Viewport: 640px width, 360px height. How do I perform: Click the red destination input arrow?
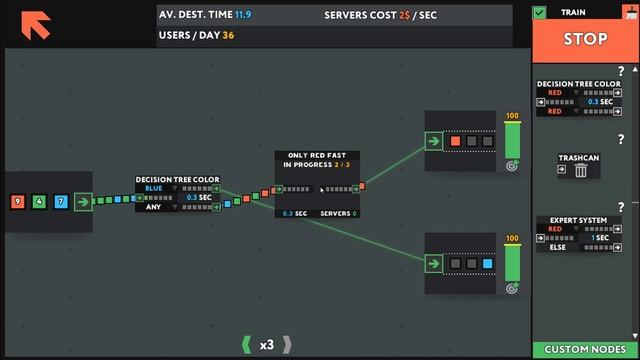point(433,141)
